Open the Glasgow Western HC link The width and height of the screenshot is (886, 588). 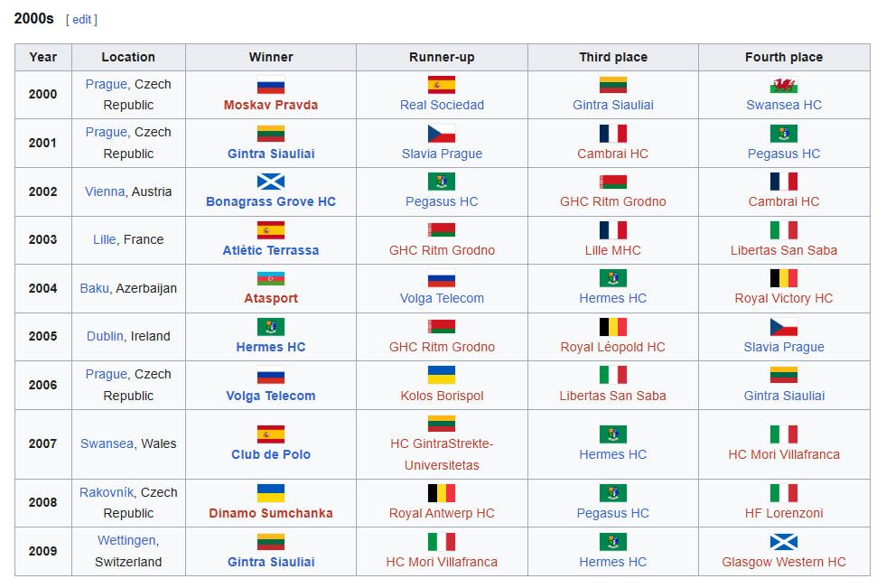784,562
